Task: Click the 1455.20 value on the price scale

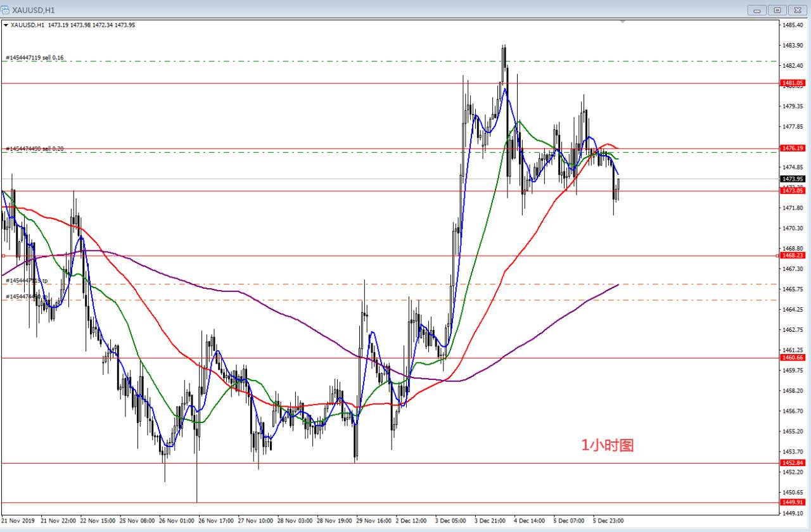Action: (793, 431)
